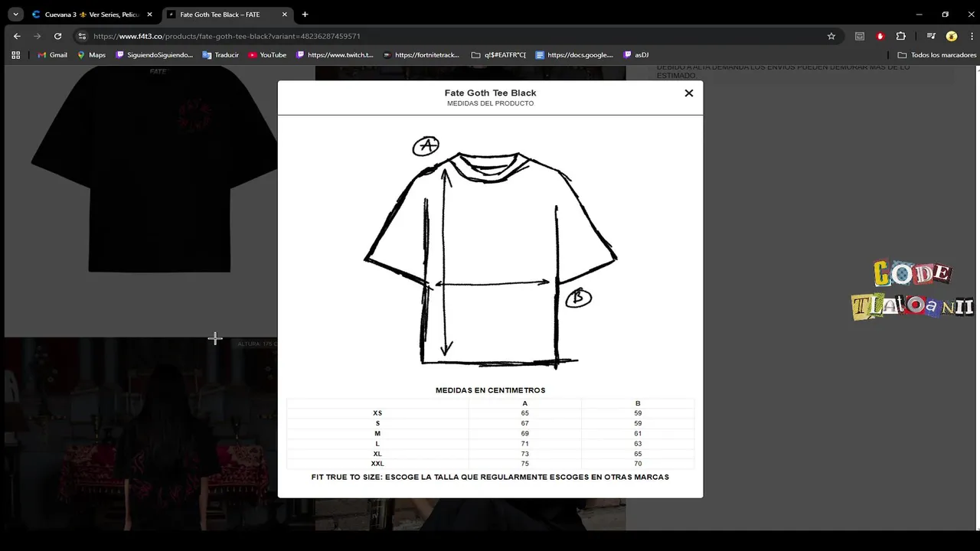Screen dimensions: 980x551
Task: Click value 75 in the XXL row
Action: point(525,464)
